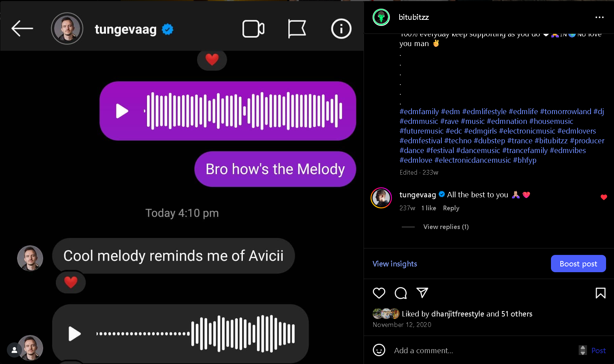Share the post with paper plane icon
The height and width of the screenshot is (364, 614).
coord(422,293)
